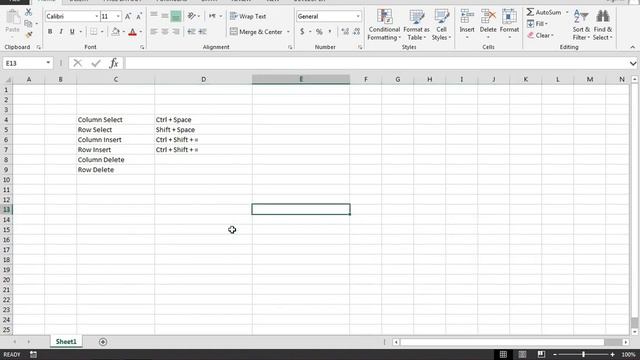This screenshot has height=360, width=640.
Task: Click the Copy icon
Action: tap(28, 24)
